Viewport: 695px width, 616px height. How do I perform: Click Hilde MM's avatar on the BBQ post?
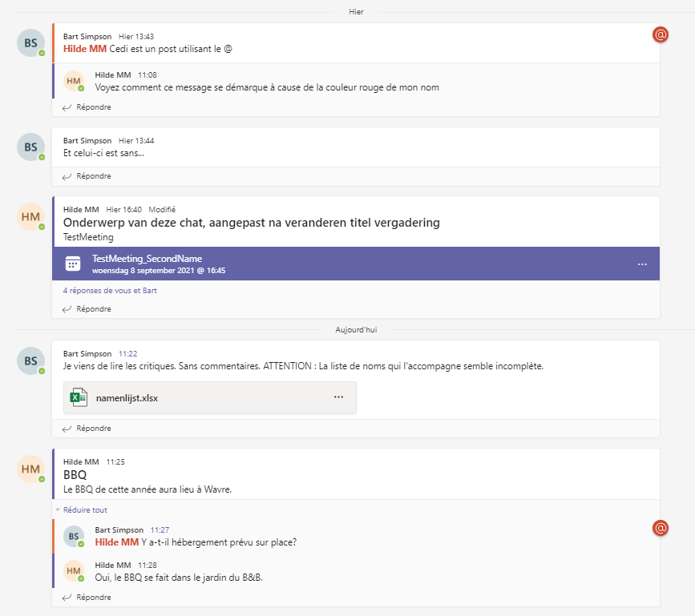pos(31,469)
